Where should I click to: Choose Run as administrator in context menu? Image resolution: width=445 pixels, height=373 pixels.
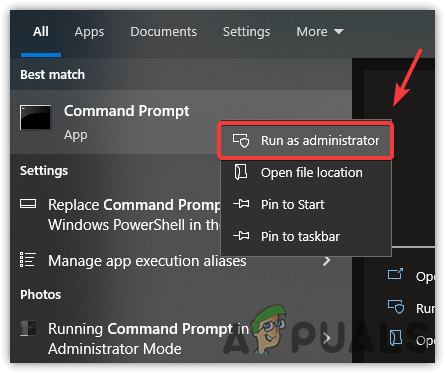(306, 141)
